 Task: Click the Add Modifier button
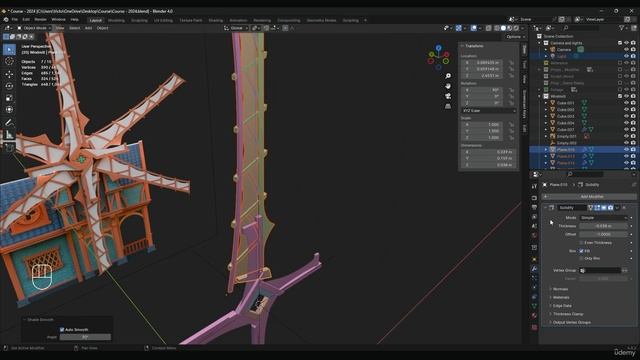coord(589,197)
